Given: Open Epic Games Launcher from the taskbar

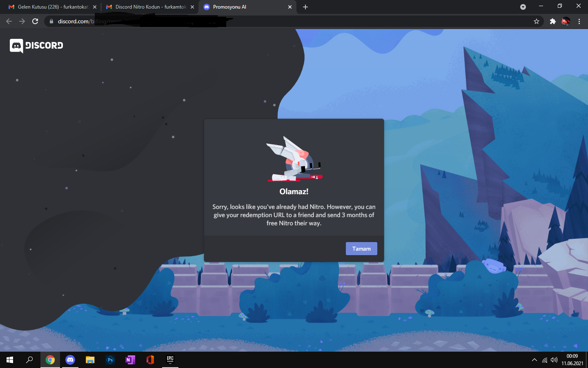Looking at the screenshot, I should 170,360.
